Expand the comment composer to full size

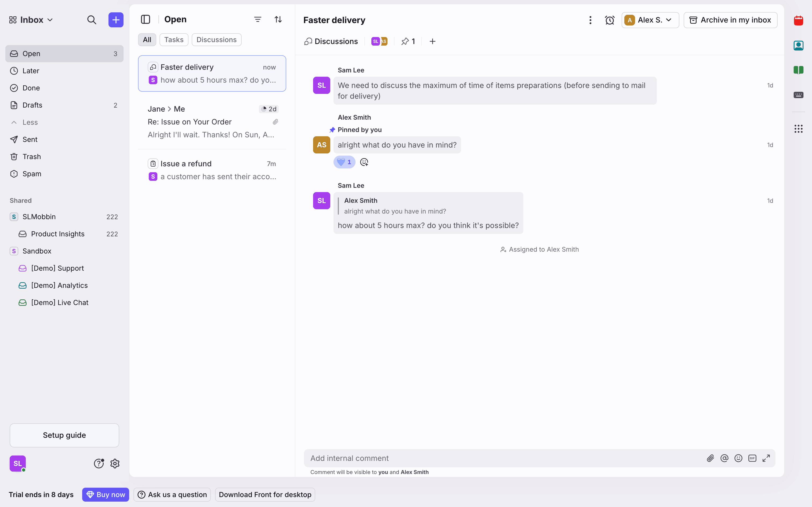(766, 458)
